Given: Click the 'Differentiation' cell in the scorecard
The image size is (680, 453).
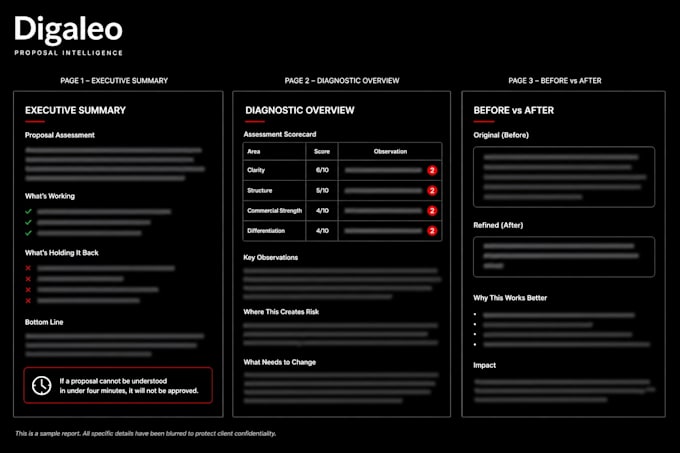Looking at the screenshot, I should click(266, 231).
